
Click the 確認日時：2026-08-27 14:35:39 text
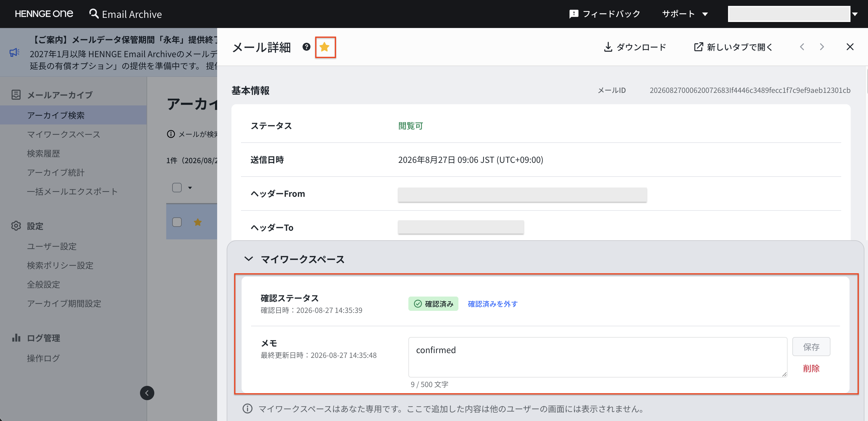[311, 310]
